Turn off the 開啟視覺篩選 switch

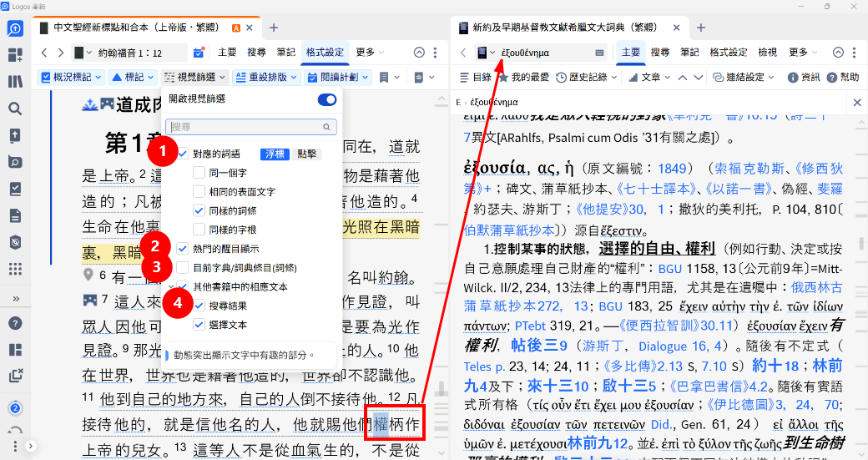(x=326, y=99)
